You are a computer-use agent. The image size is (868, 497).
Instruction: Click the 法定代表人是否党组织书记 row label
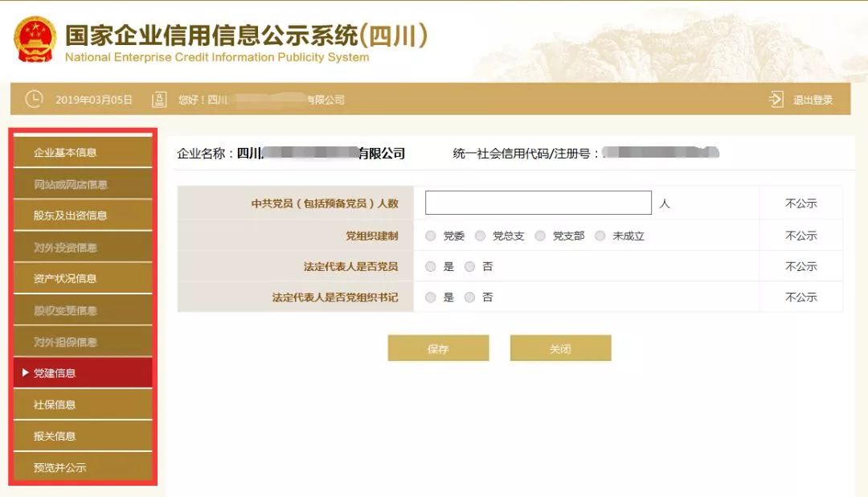[x=335, y=298]
